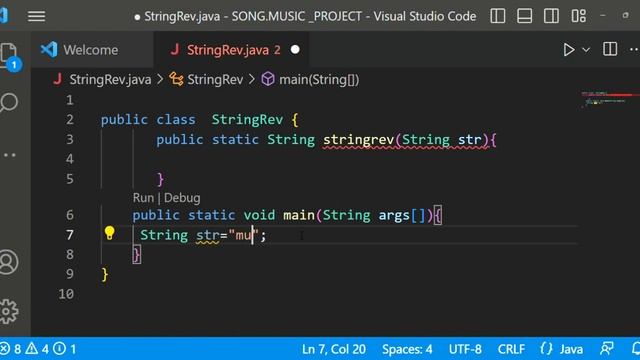Click the Run code lens
This screenshot has width=640, height=360.
click(143, 198)
